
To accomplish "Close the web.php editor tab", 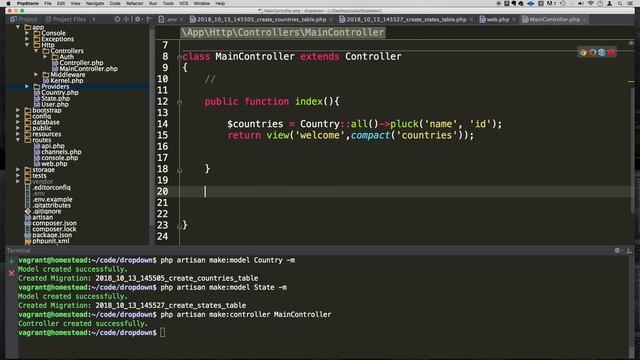I will (513, 19).
